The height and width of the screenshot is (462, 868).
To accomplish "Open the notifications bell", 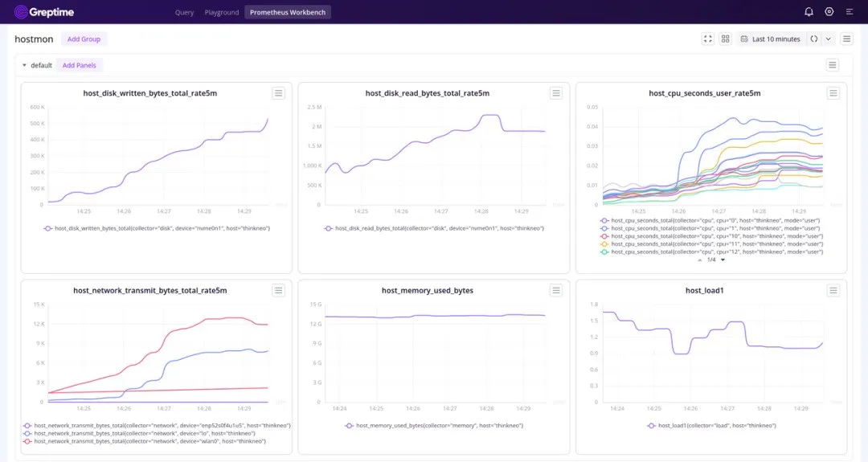I will click(x=809, y=12).
